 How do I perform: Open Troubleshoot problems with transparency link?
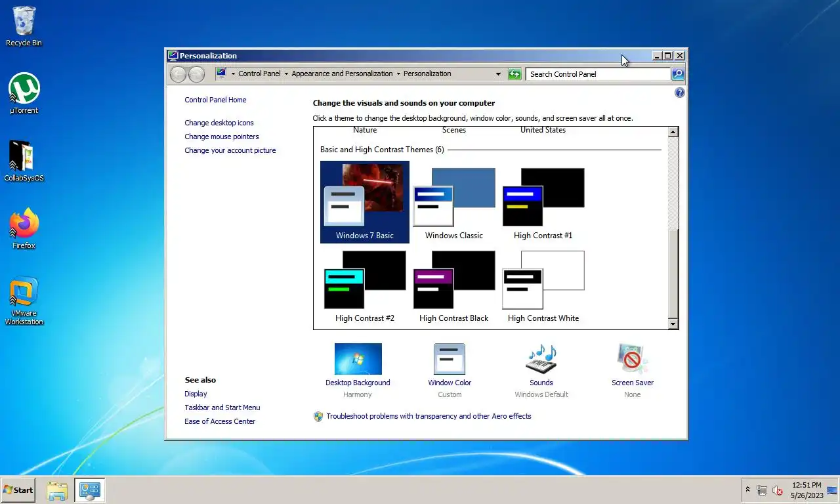coord(429,416)
